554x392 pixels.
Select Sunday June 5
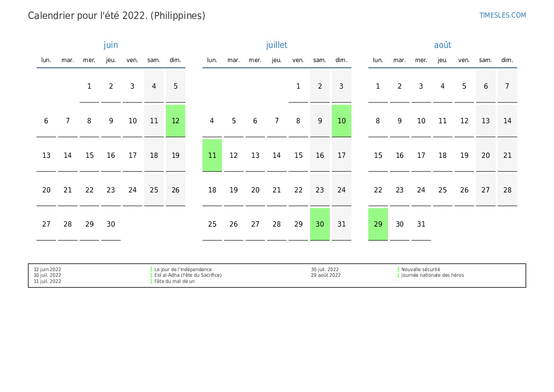tap(176, 86)
